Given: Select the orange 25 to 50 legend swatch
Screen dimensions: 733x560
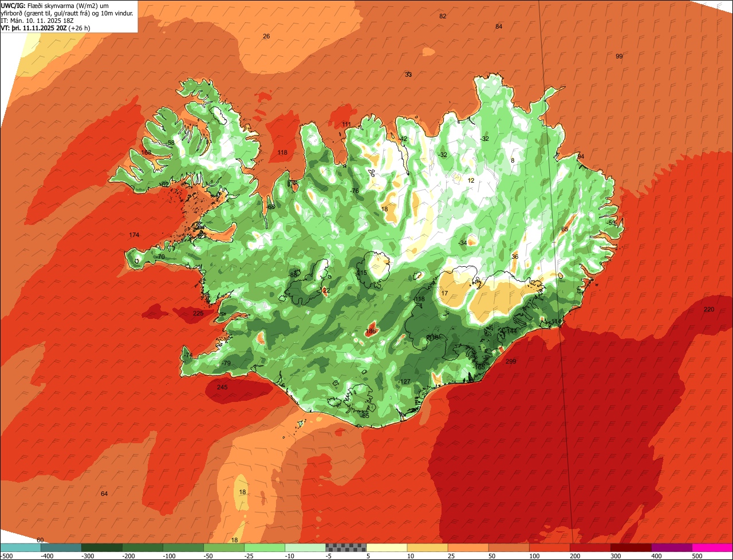Looking at the screenshot, I should [468, 547].
